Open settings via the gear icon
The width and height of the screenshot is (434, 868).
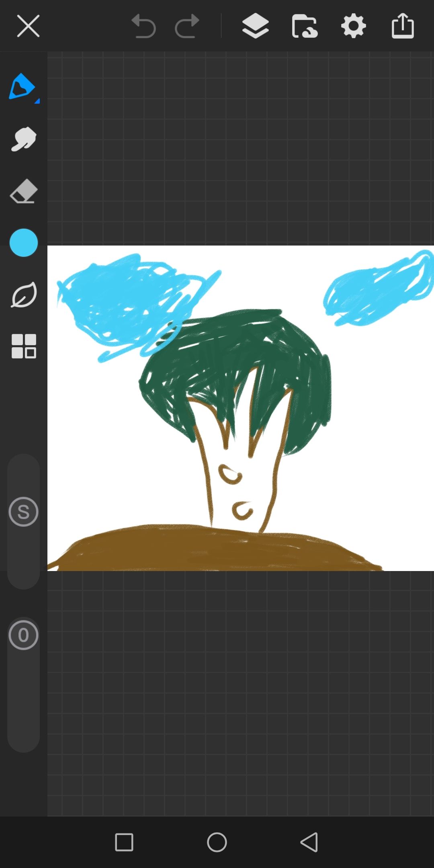[353, 26]
